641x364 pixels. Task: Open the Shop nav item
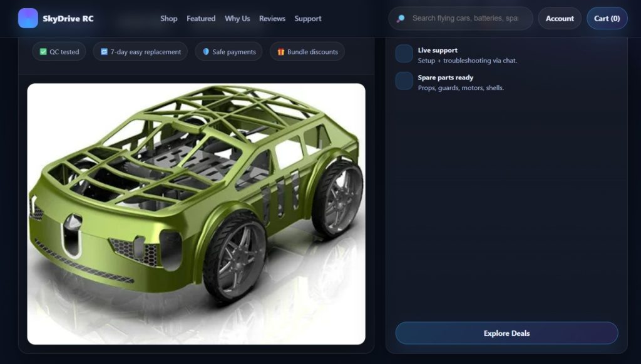click(169, 18)
